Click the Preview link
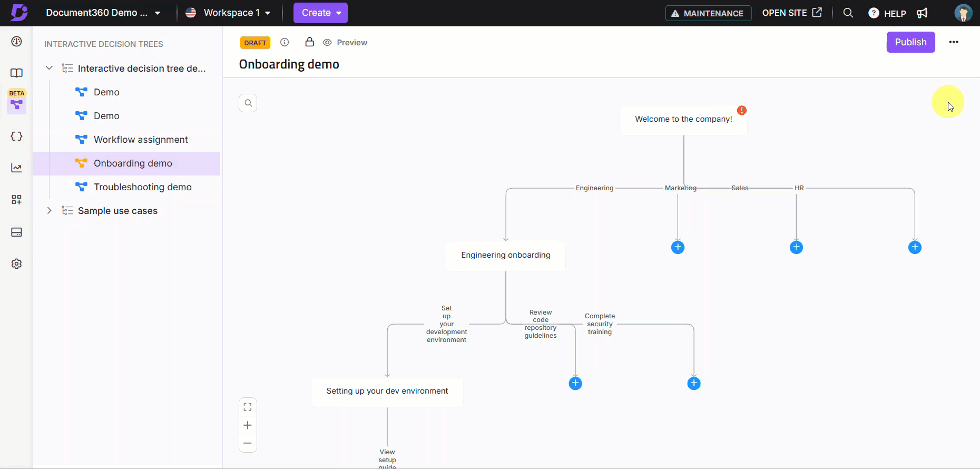 tap(345, 42)
